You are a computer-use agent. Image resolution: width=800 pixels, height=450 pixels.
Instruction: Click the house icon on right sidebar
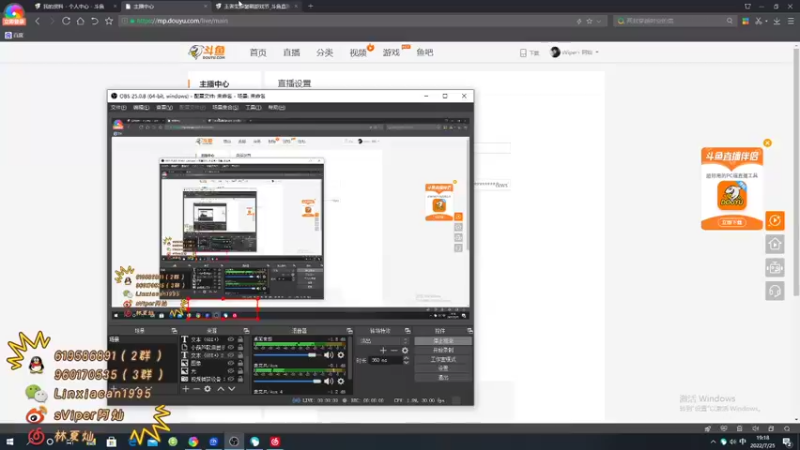point(774,244)
